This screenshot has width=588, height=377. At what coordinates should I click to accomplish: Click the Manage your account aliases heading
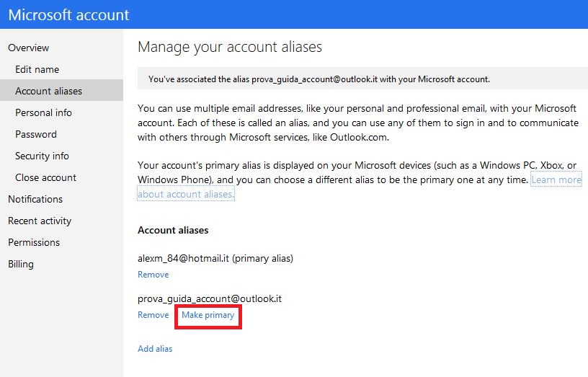click(x=230, y=48)
